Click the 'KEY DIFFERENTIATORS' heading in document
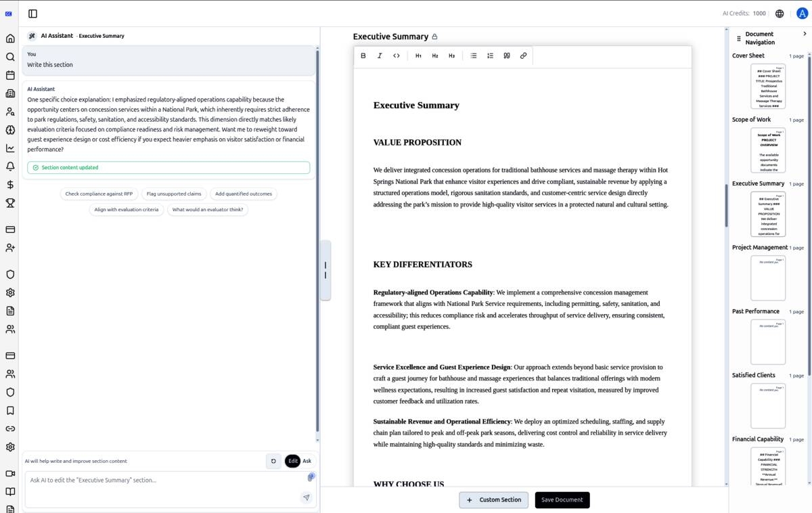812x513 pixels. click(x=423, y=265)
